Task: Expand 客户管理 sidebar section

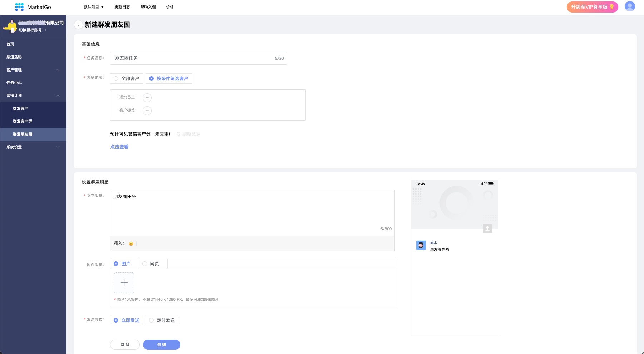Action: pyautogui.click(x=33, y=70)
